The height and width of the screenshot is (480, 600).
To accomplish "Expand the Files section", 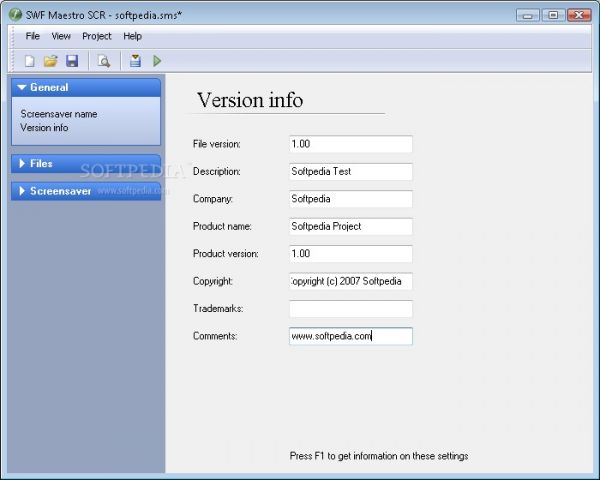I will 86,163.
